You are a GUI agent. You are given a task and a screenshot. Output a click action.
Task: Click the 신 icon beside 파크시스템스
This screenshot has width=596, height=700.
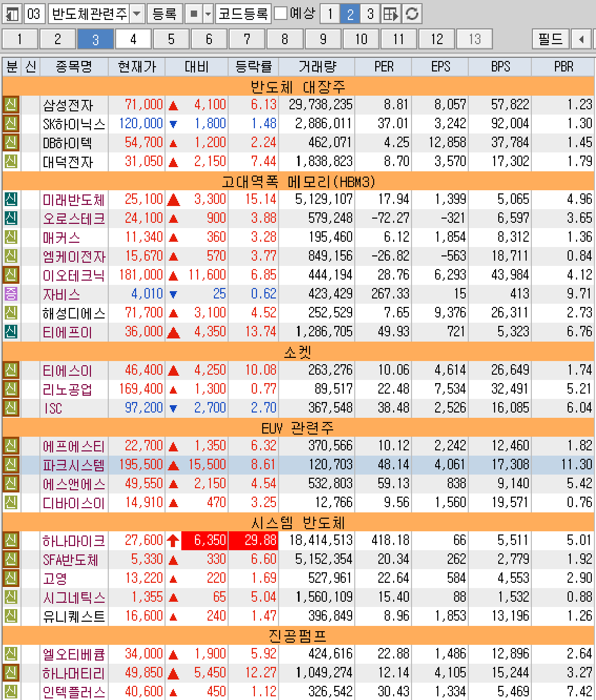[x=11, y=465]
